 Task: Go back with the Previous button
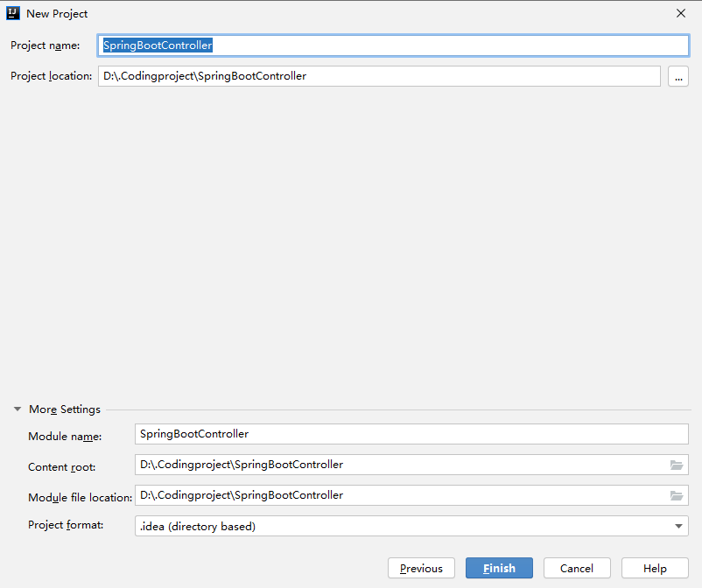click(421, 568)
